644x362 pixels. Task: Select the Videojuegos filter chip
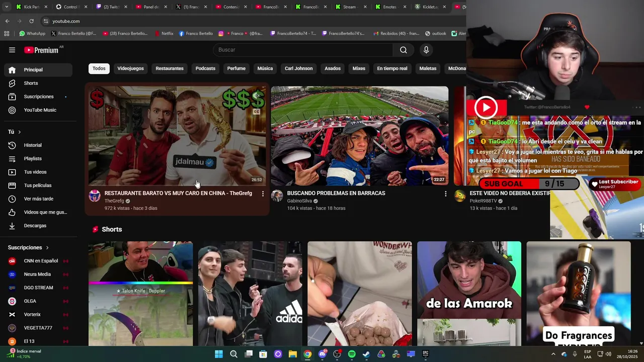click(x=130, y=68)
